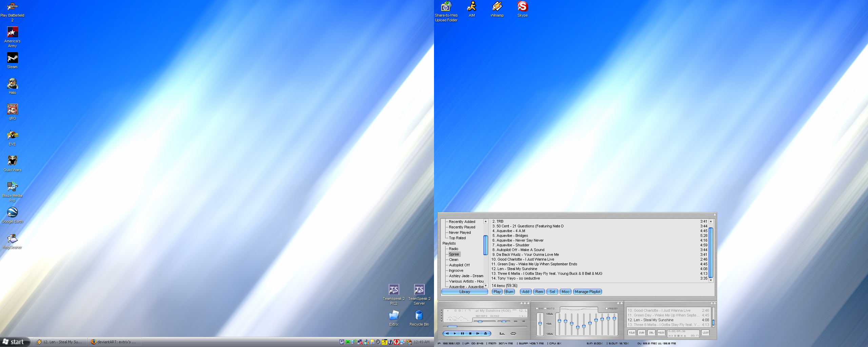
Task: Click Winamp's eject open-file button
Action: (486, 333)
